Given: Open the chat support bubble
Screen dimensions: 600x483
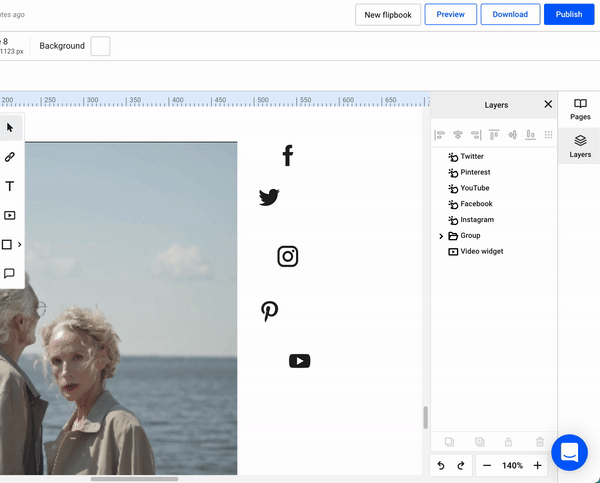Looking at the screenshot, I should tap(569, 453).
